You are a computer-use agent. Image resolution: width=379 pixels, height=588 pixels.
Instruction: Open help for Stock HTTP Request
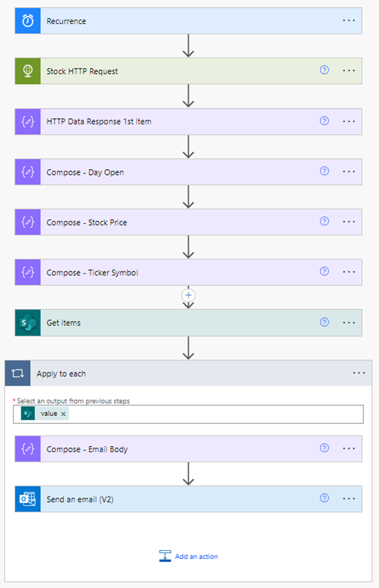324,70
